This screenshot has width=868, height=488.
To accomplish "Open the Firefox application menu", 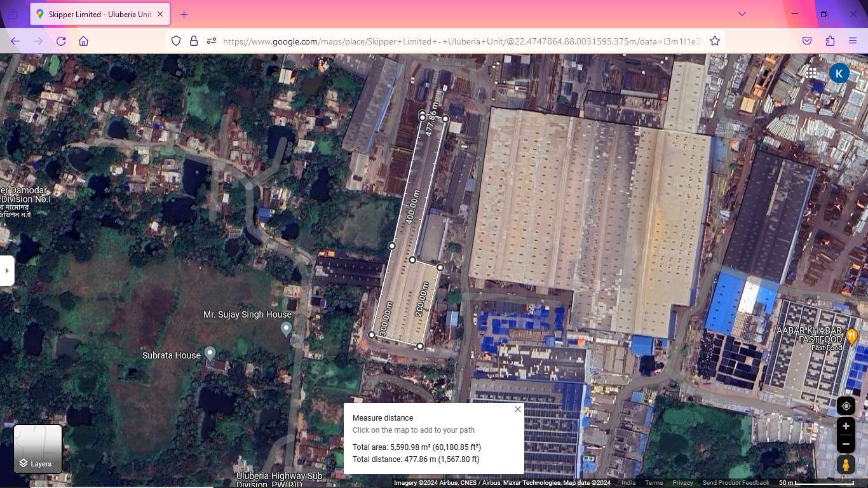I will pyautogui.click(x=853, y=41).
